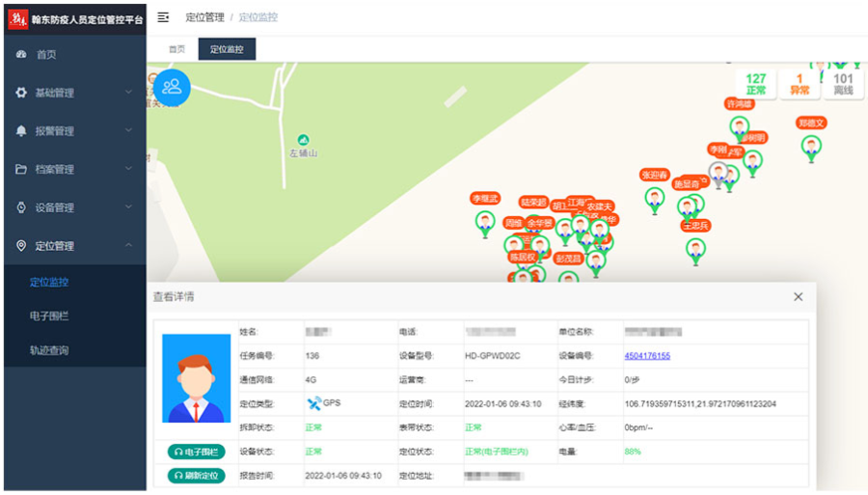Click the longitude-latitude coordinates value

tap(700, 404)
